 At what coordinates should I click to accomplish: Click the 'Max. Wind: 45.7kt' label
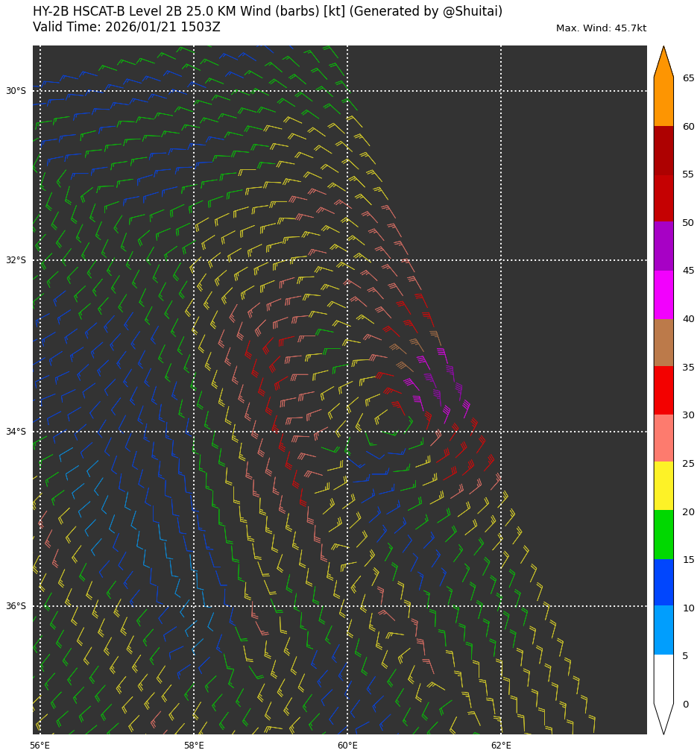(601, 28)
